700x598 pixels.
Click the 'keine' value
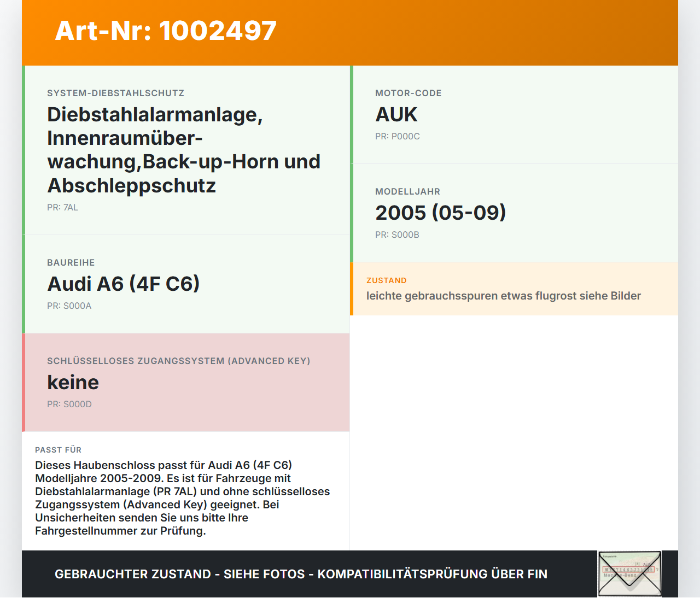tap(73, 382)
